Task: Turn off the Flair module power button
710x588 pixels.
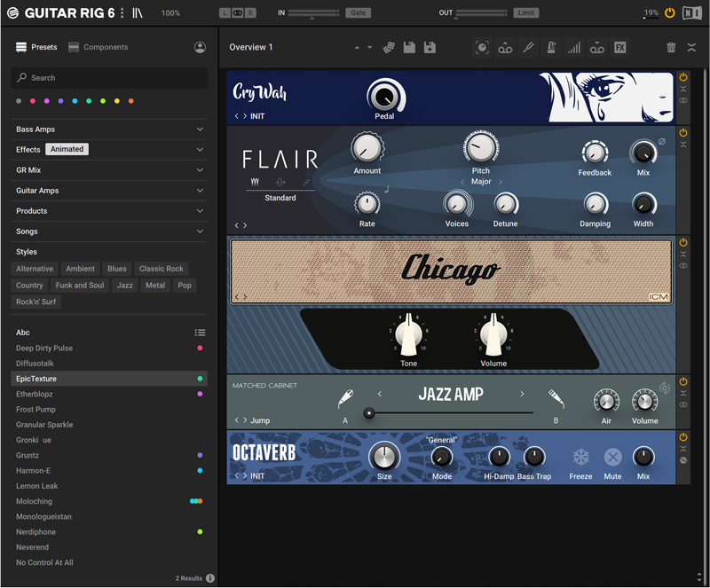Action: tap(683, 133)
